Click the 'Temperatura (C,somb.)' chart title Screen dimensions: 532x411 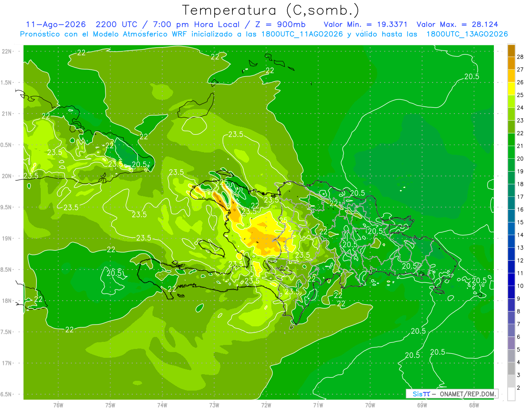[271, 10]
